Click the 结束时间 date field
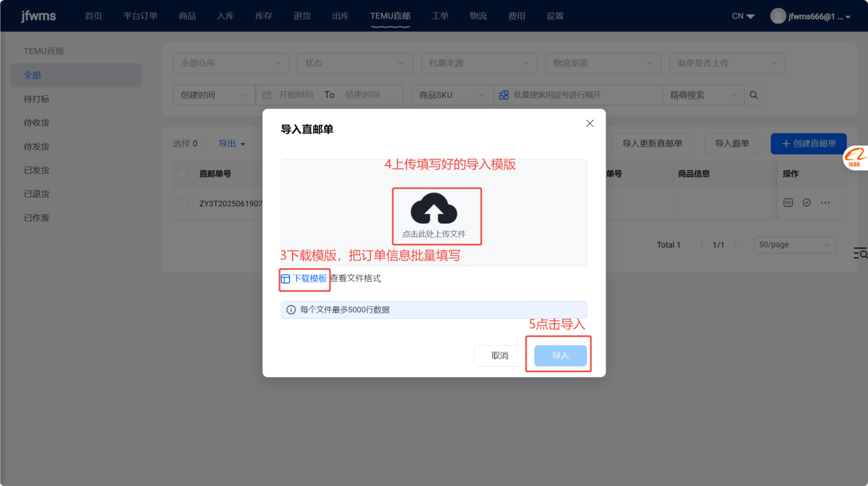The height and width of the screenshot is (486, 868). point(362,95)
